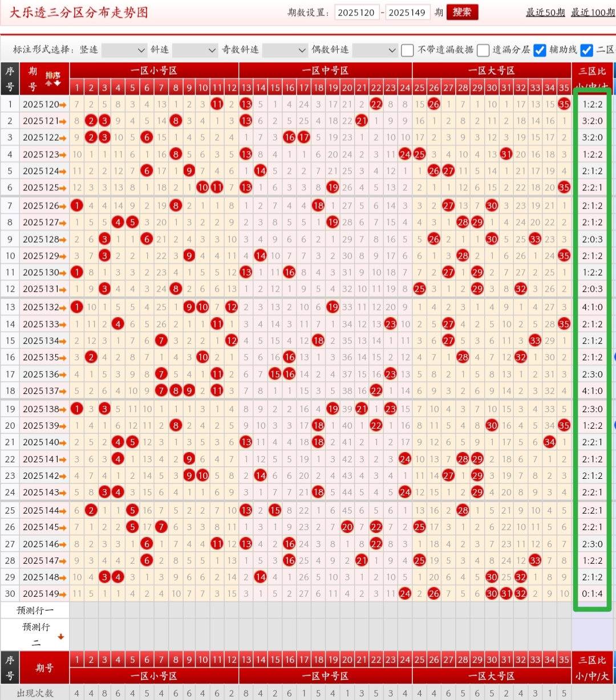Click the orange arrow beside period 2025135

[63, 357]
